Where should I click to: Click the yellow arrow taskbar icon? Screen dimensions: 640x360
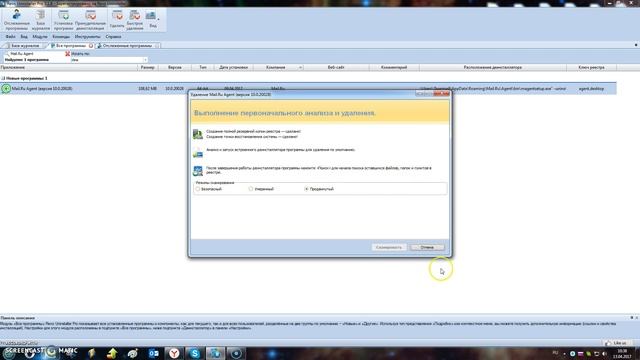[x=112, y=353]
